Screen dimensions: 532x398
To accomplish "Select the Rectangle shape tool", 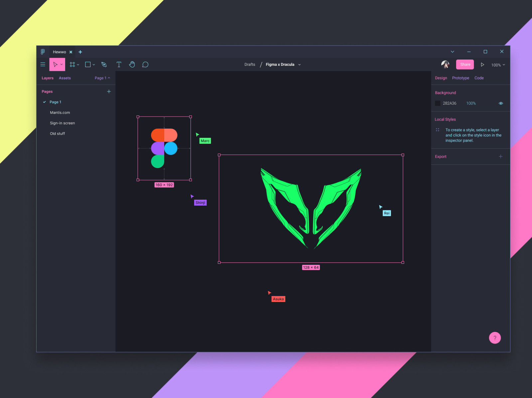I will click(87, 64).
